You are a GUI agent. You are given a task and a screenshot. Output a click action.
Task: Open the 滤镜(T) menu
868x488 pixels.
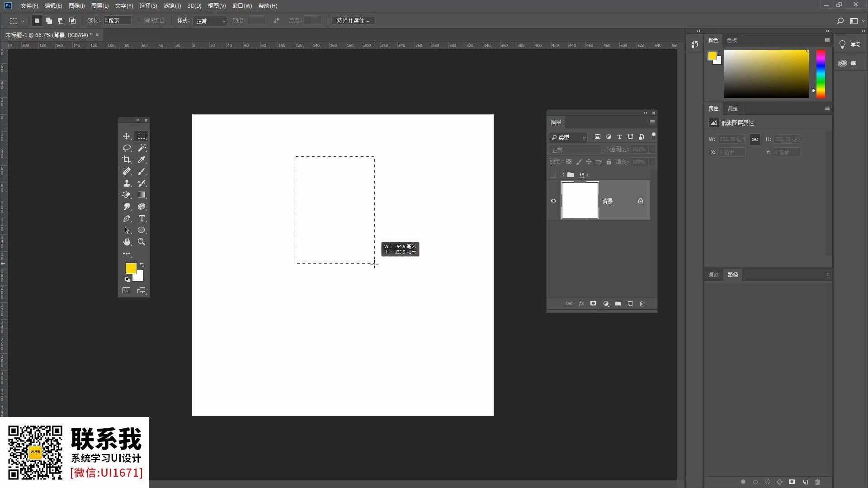[x=172, y=6]
